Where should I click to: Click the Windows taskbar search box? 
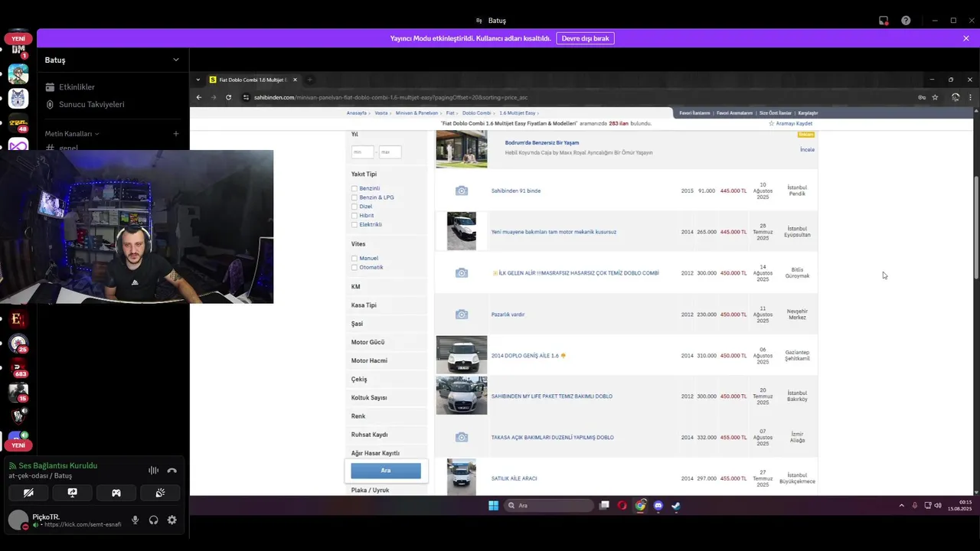549,505
